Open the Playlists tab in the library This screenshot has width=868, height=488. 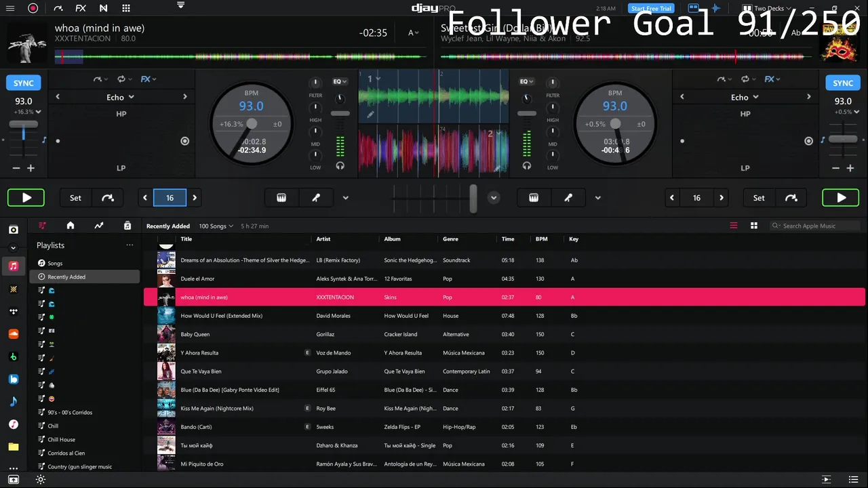click(x=42, y=226)
